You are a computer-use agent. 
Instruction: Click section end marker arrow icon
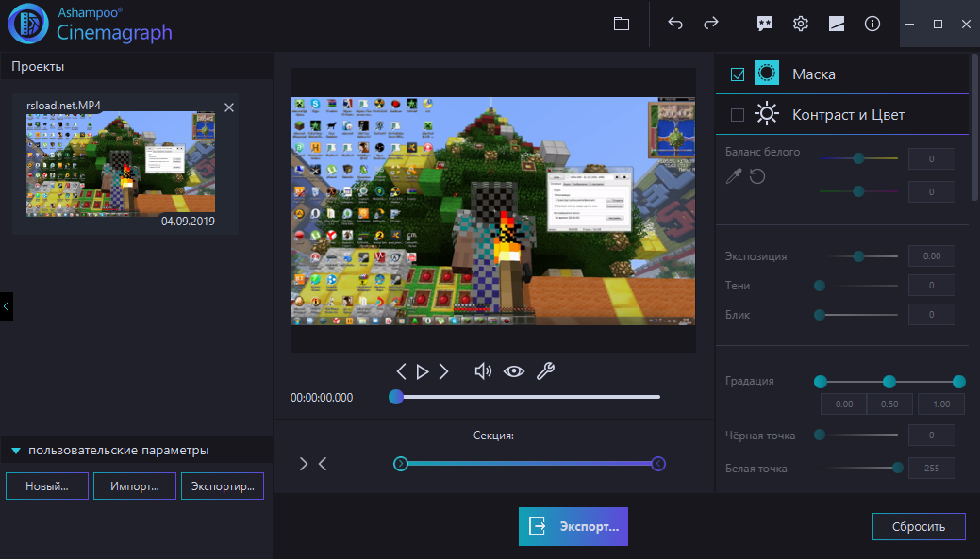[323, 464]
